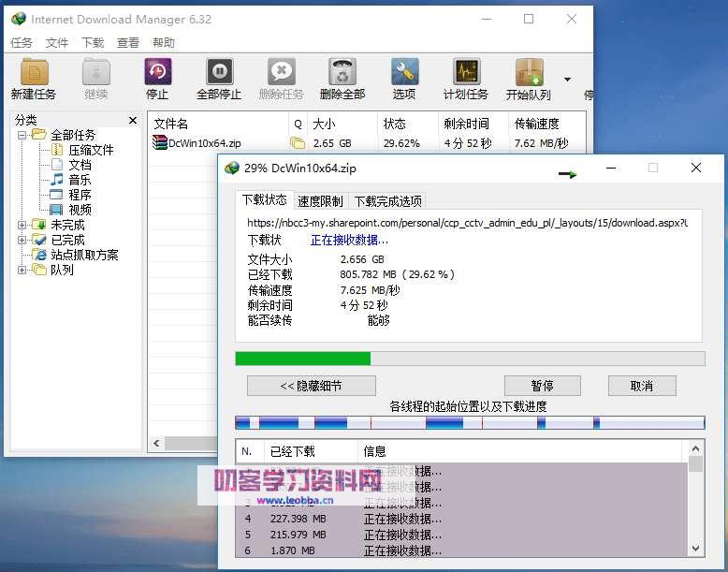Click the New Task (新建任务) toolbar icon

click(x=34, y=72)
